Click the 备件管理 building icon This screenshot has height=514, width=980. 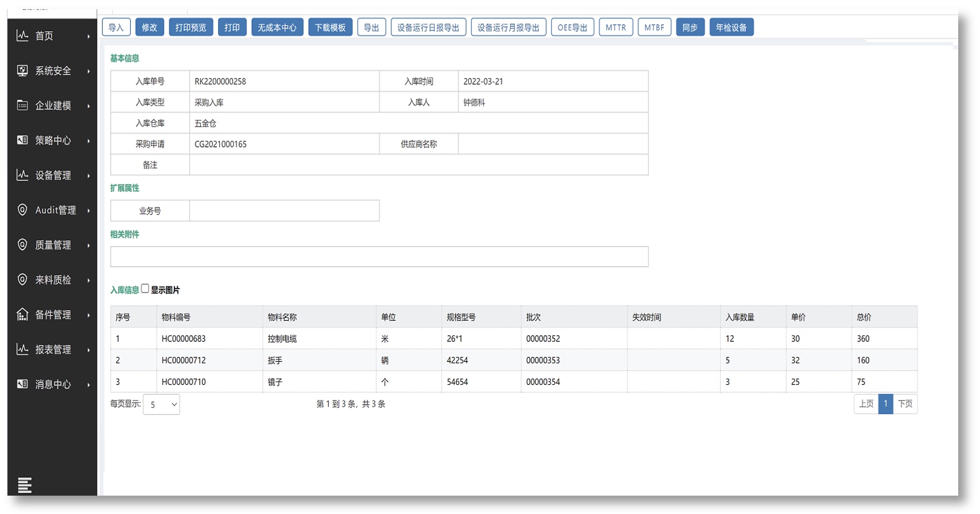point(22,314)
